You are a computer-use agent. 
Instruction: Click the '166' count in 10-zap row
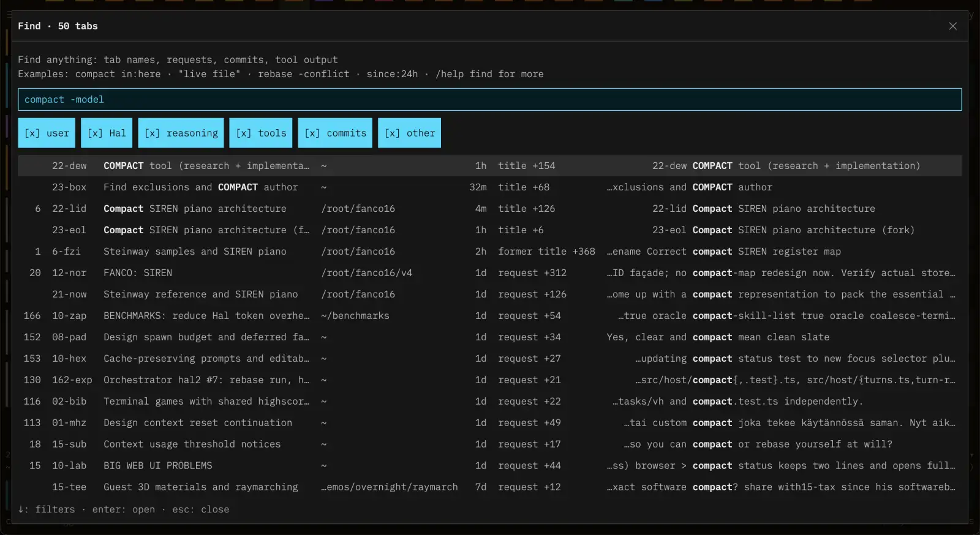point(32,316)
